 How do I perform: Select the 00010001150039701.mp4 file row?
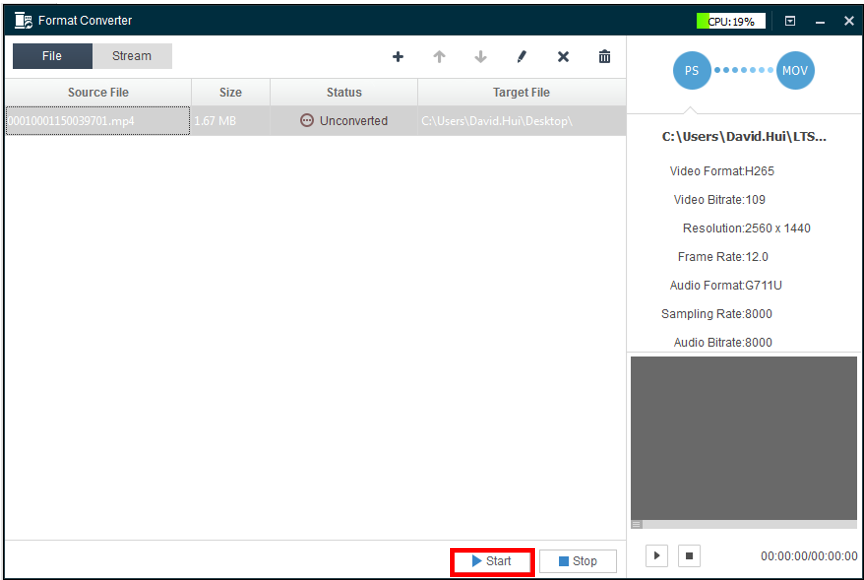point(97,121)
